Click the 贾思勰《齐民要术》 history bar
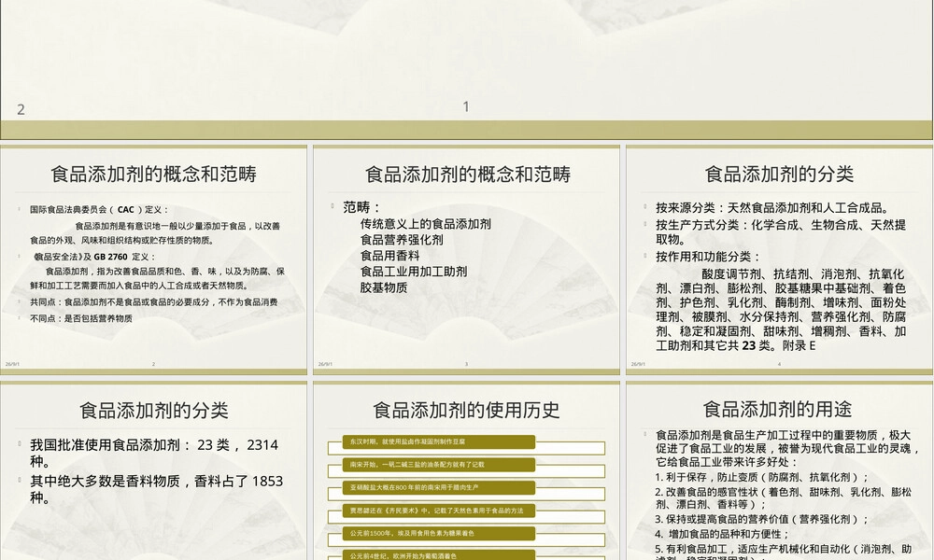The width and height of the screenshot is (934, 560). click(x=439, y=511)
